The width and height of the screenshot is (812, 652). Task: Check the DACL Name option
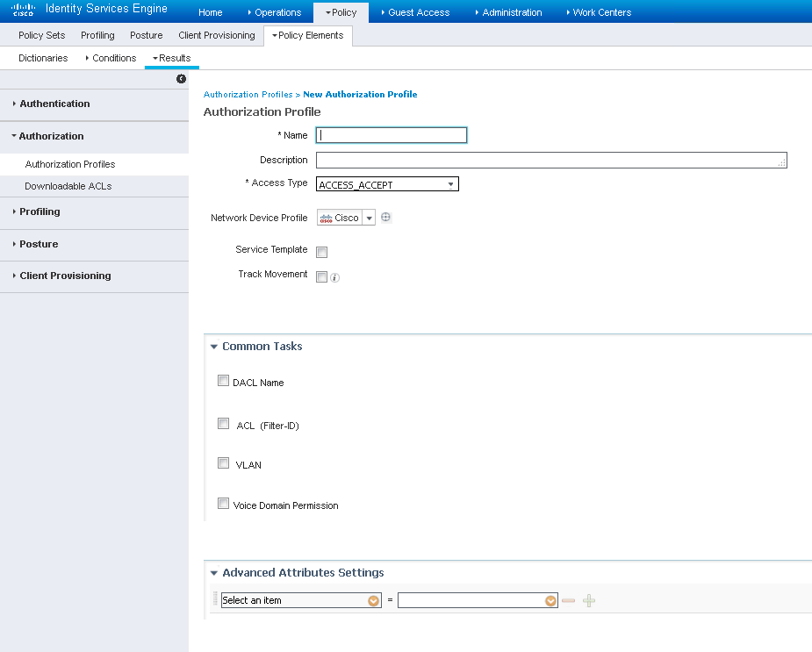(223, 381)
